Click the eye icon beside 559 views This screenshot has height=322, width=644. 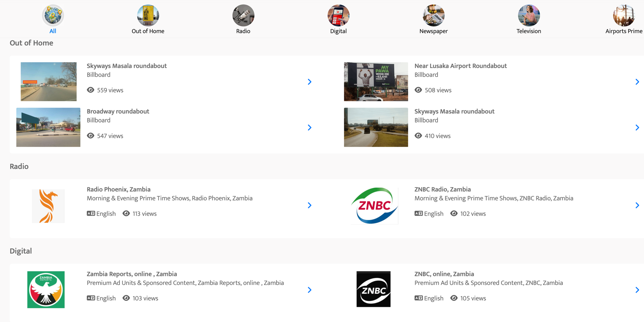pyautogui.click(x=90, y=90)
